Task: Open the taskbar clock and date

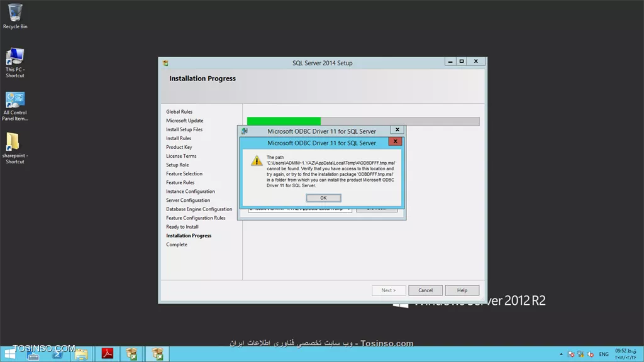Action: click(x=626, y=354)
